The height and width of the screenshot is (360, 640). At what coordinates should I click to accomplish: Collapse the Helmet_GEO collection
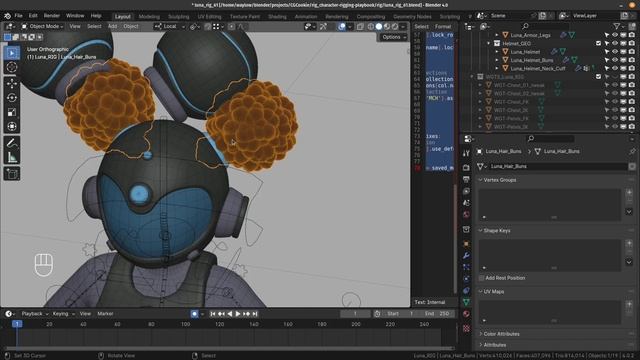click(489, 43)
